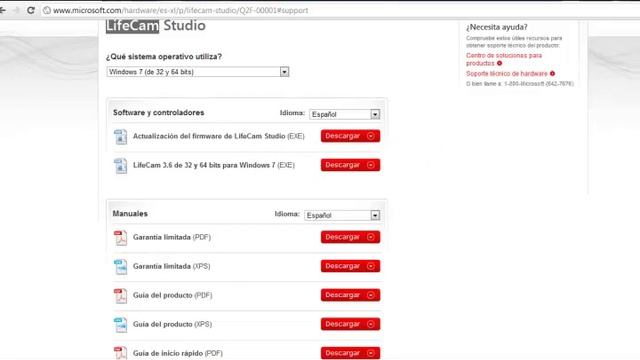Click the arrow icon after Soporte técnico de hardware
The width and height of the screenshot is (640, 360).
tap(552, 73)
